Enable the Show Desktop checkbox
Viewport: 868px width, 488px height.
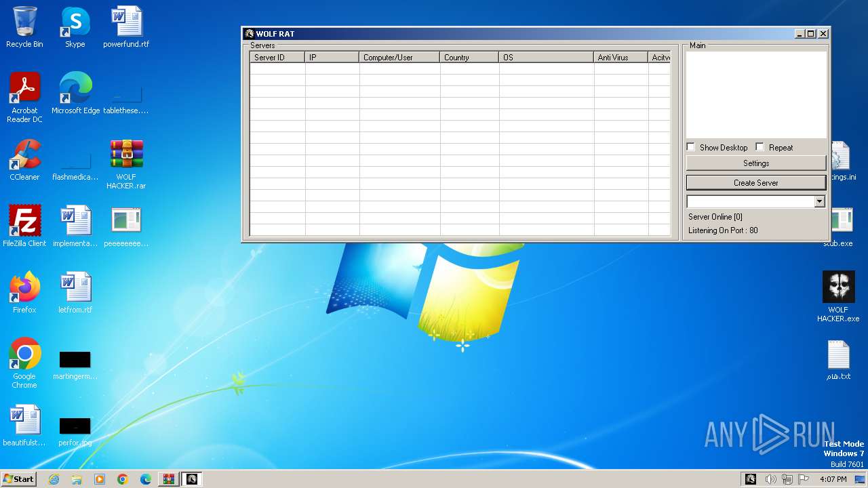click(x=691, y=147)
